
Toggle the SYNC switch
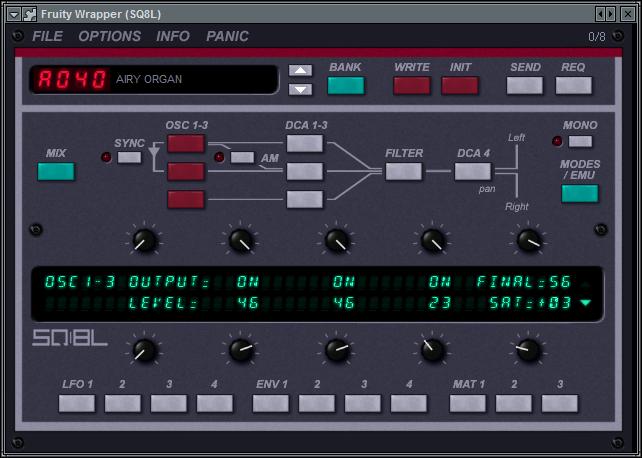click(129, 158)
